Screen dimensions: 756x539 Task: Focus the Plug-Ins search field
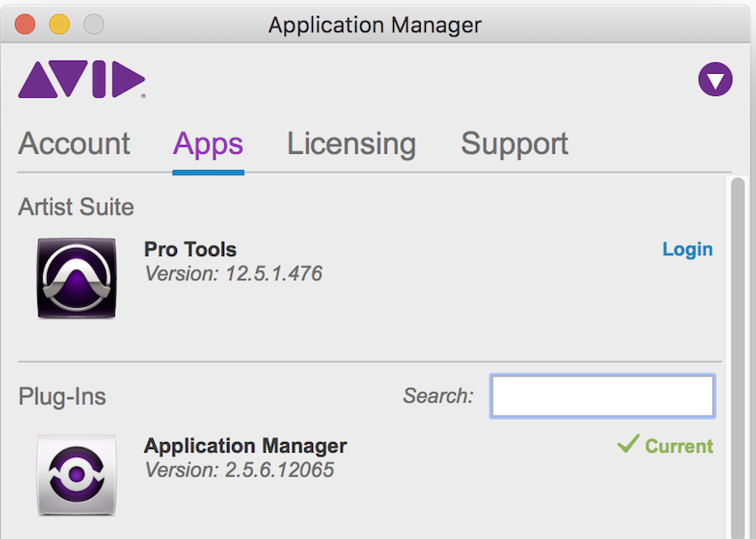click(602, 397)
